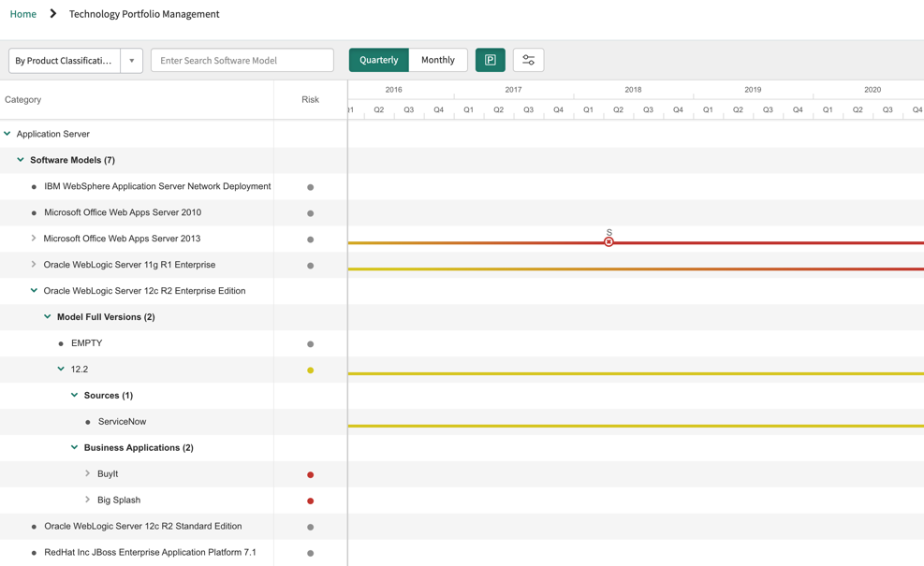Click the Risk column header
924x566 pixels.
tap(311, 99)
